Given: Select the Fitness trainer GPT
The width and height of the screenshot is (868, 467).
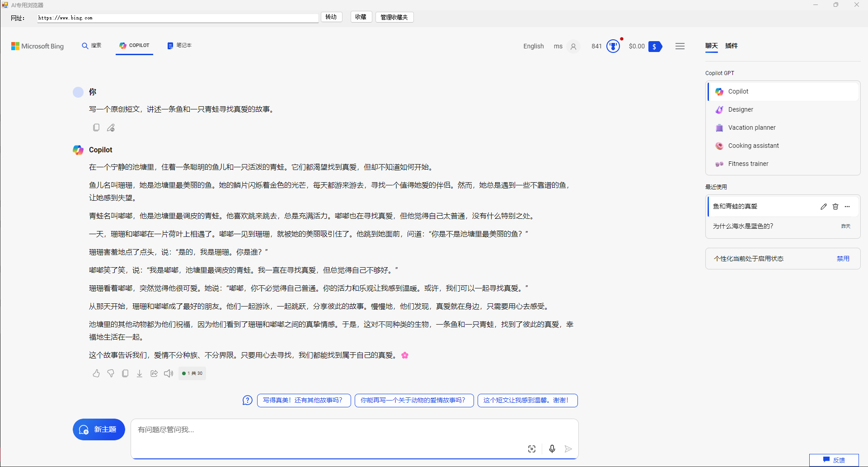Looking at the screenshot, I should coord(783,164).
